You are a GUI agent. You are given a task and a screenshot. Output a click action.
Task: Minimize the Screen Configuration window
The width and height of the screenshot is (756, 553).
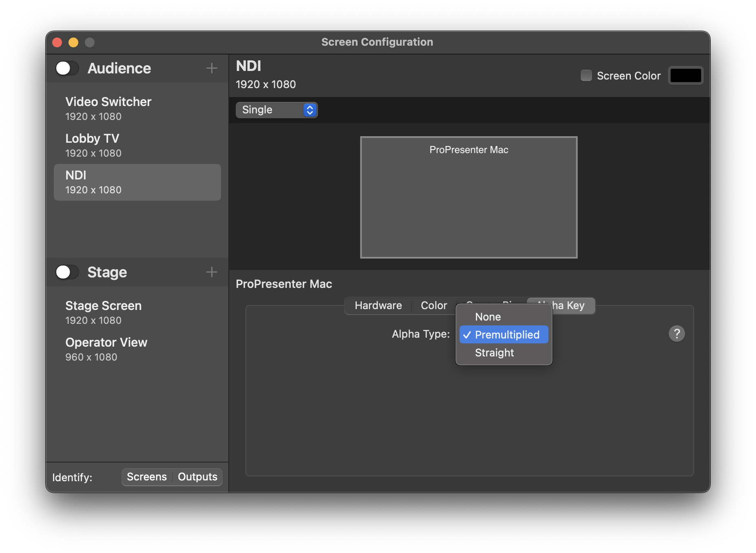pos(73,42)
